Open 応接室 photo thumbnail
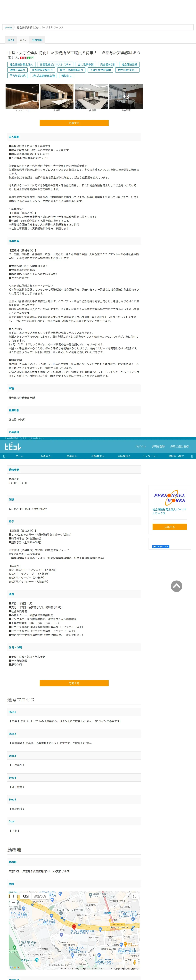Screen dimensions: 196x980 pos(57,96)
